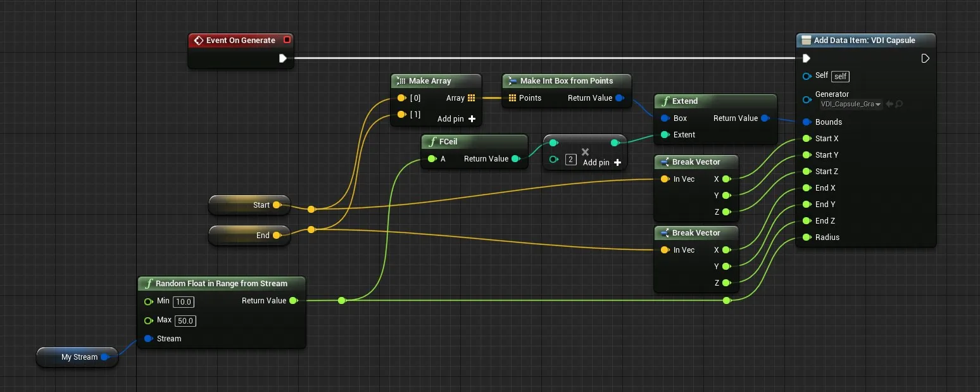Click the Radius input pin on Add Data Item

pos(807,237)
